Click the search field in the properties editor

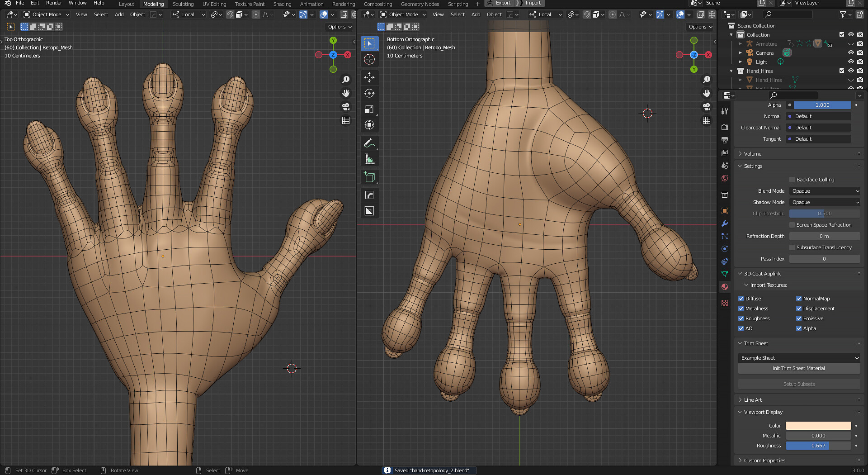pyautogui.click(x=793, y=95)
